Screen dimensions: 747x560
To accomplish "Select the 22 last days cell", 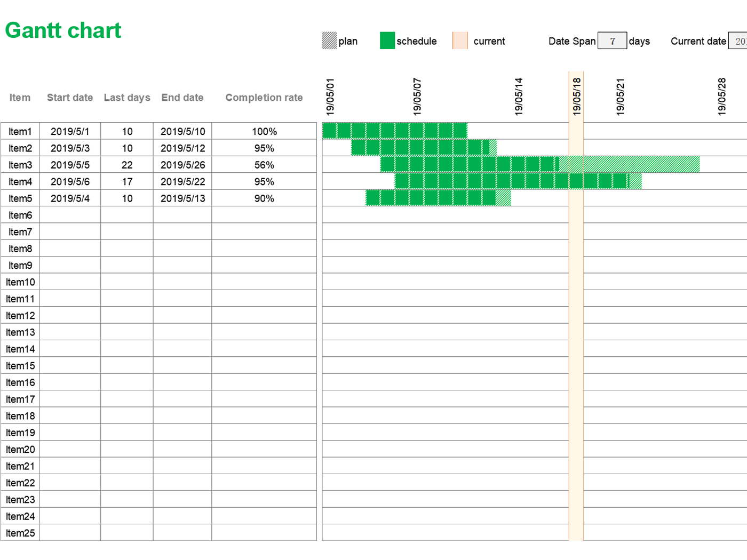I will [127, 165].
